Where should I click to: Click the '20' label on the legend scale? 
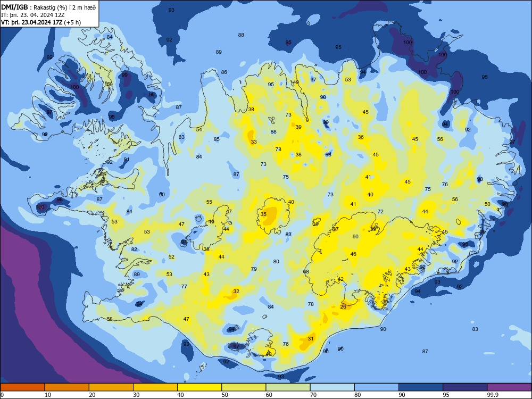pos(92,395)
